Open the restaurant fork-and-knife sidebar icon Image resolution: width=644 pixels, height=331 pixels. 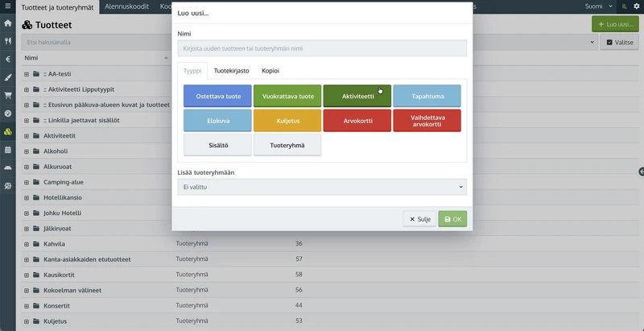[7, 41]
